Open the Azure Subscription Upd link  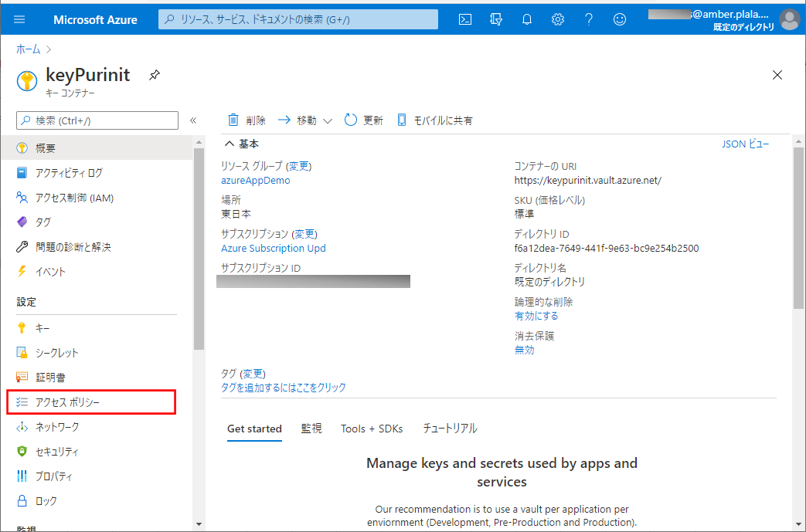coord(274,248)
